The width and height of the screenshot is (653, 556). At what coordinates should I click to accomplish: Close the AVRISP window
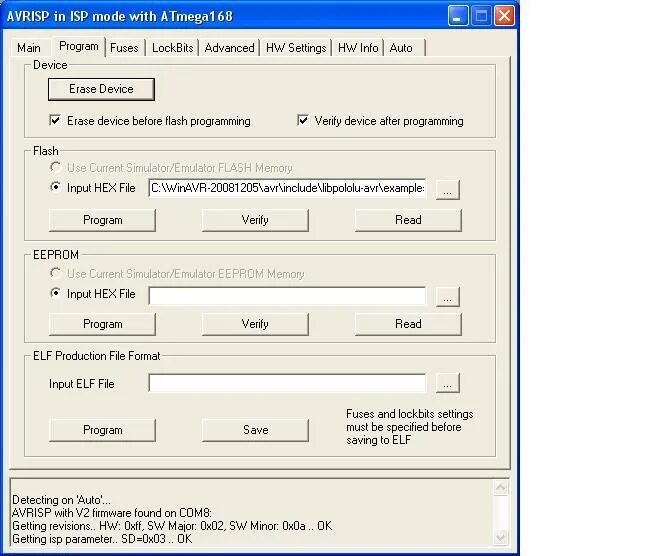tap(504, 16)
